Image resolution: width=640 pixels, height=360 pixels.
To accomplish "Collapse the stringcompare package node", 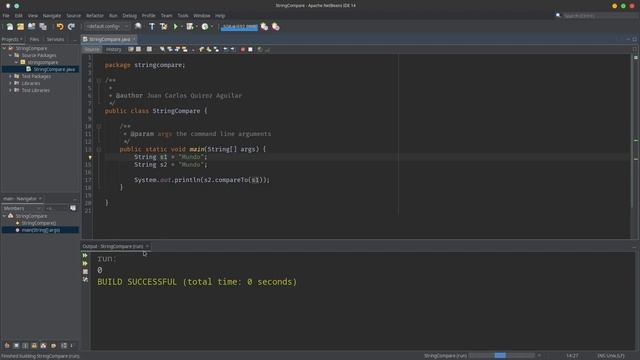I will click(x=16, y=62).
